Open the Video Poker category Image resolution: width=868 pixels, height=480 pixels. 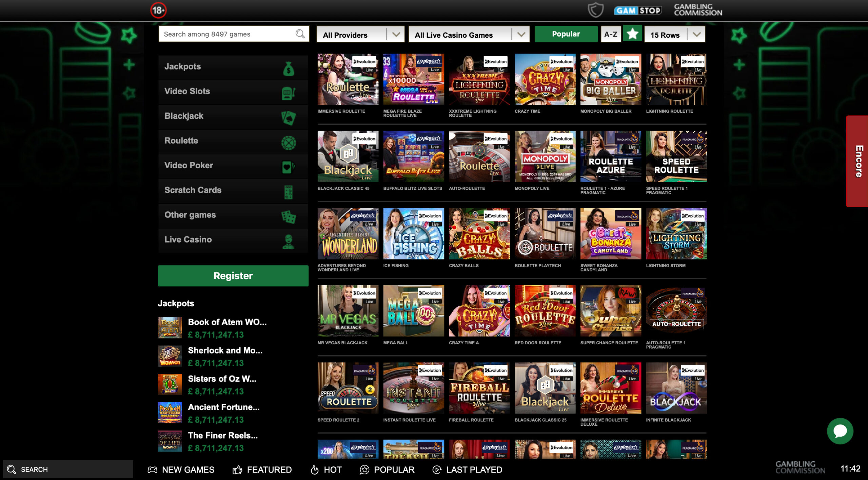point(233,166)
